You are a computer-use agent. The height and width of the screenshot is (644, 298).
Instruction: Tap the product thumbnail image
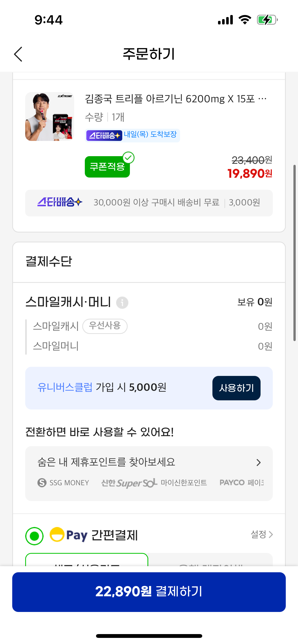point(50,116)
